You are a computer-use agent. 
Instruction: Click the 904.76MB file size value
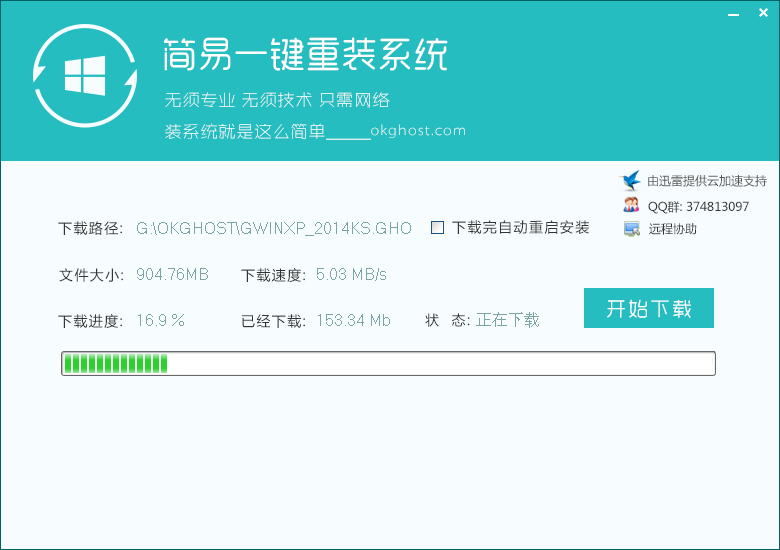pyautogui.click(x=172, y=274)
